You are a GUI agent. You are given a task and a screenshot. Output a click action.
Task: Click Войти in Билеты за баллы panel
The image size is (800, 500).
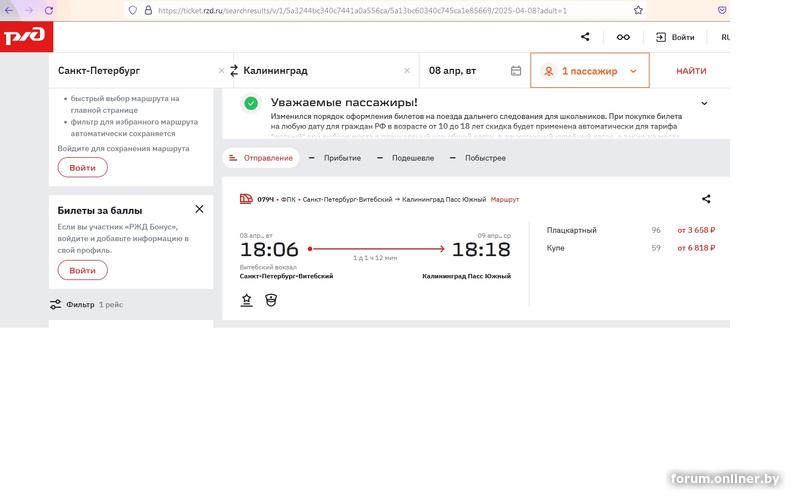pyautogui.click(x=83, y=270)
